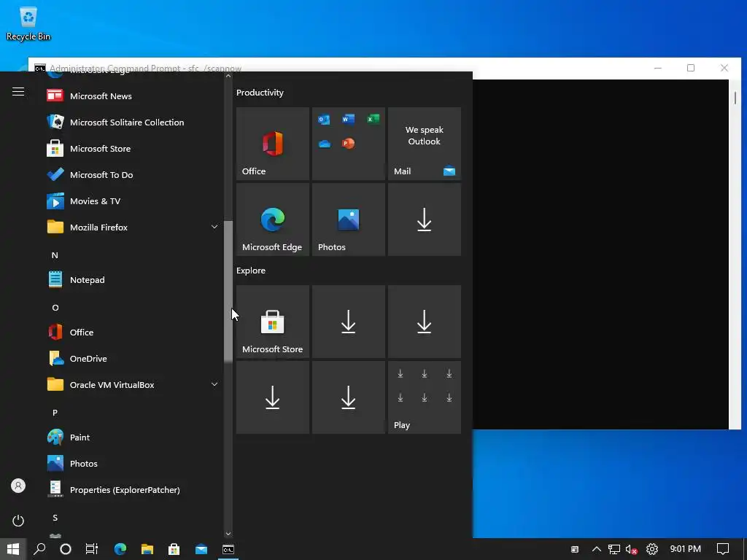Image resolution: width=747 pixels, height=560 pixels.
Task: Jump to letter O header
Action: pos(55,308)
